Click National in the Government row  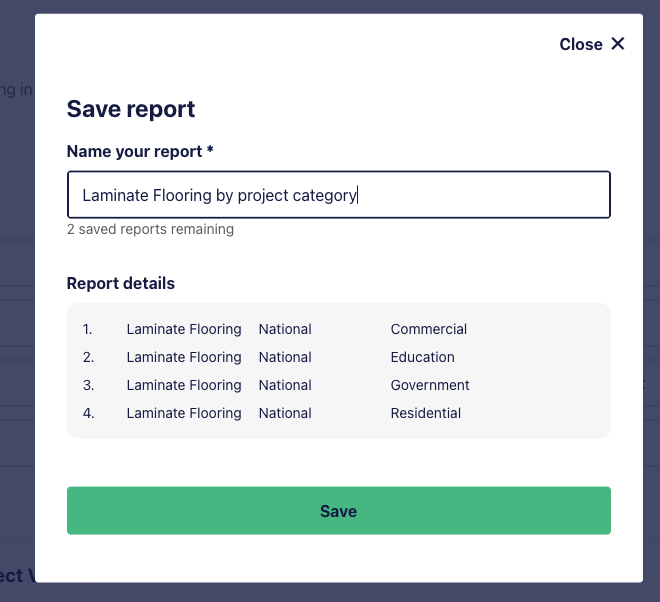(285, 385)
